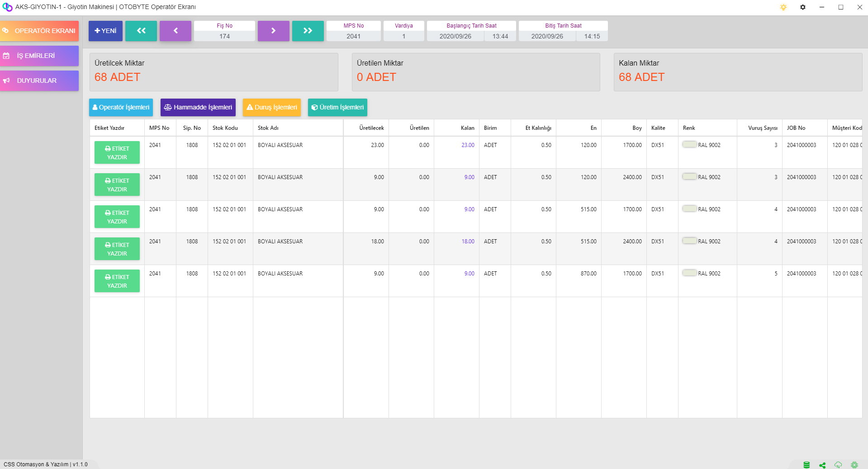The width and height of the screenshot is (868, 469).
Task: Click the cloud sync status icon
Action: point(838,464)
